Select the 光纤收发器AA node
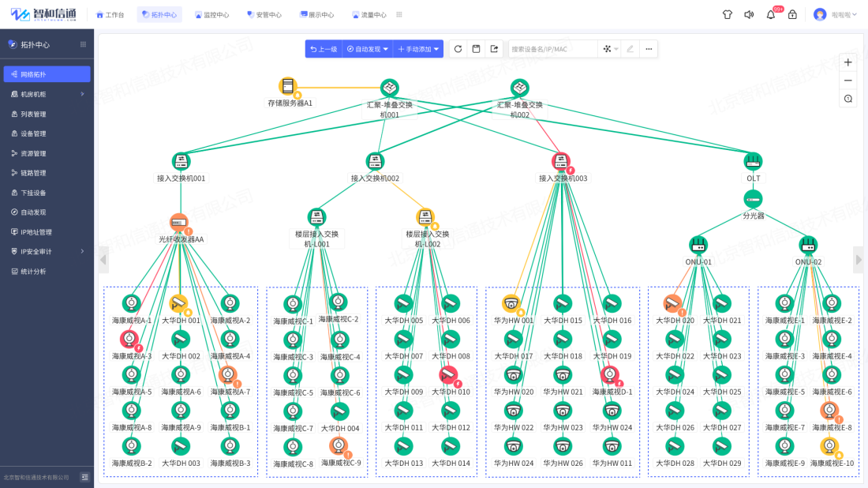 coord(179,223)
